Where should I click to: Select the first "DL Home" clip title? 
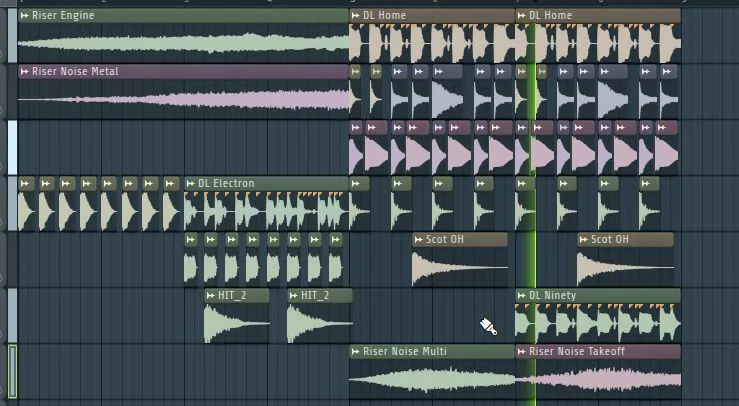coord(385,16)
